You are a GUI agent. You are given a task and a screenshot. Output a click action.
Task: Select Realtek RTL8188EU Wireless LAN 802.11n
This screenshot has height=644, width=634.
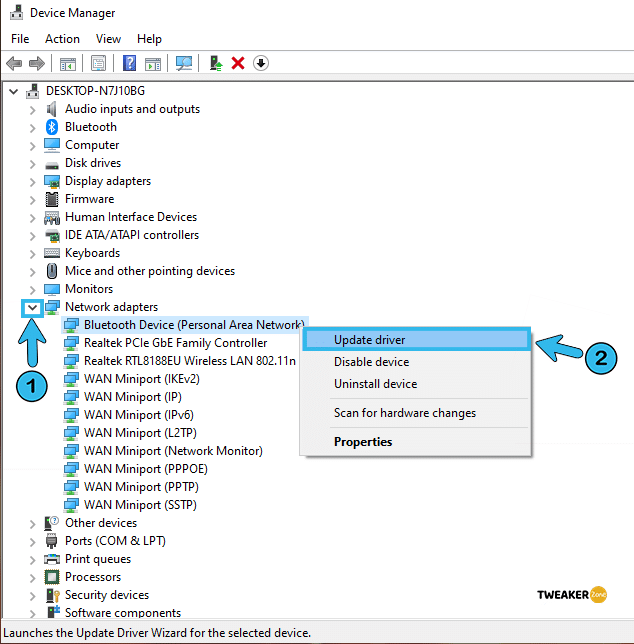(190, 361)
